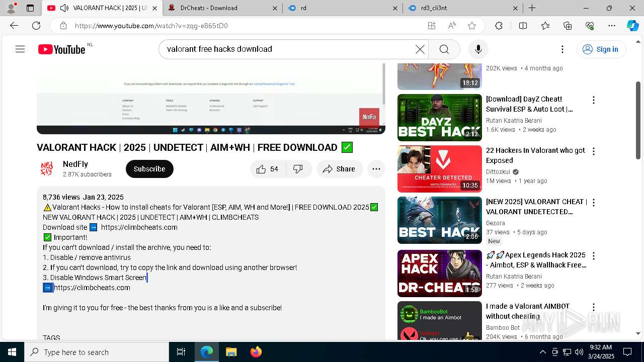The image size is (644, 362).
Task: Follow the first climbcheats.com download link
Action: [x=139, y=227]
